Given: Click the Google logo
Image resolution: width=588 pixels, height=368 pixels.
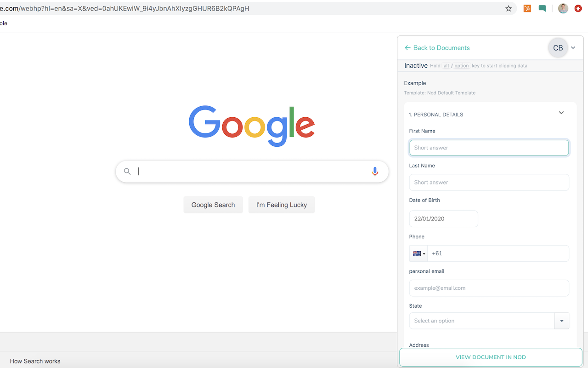Looking at the screenshot, I should coord(252,126).
